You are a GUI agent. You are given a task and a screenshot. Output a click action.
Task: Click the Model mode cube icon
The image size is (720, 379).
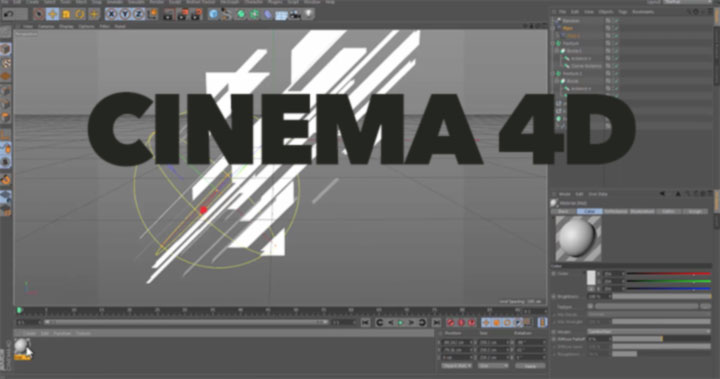(x=6, y=49)
